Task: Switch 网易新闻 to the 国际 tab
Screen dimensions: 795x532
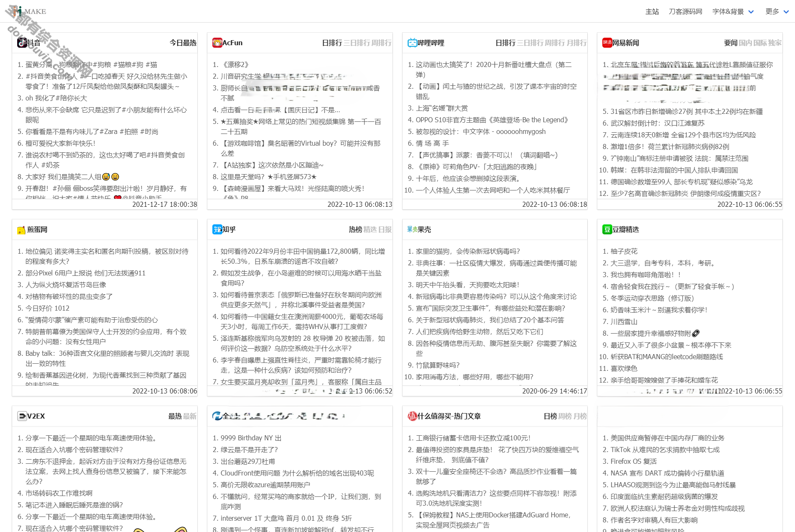Action: coord(760,43)
